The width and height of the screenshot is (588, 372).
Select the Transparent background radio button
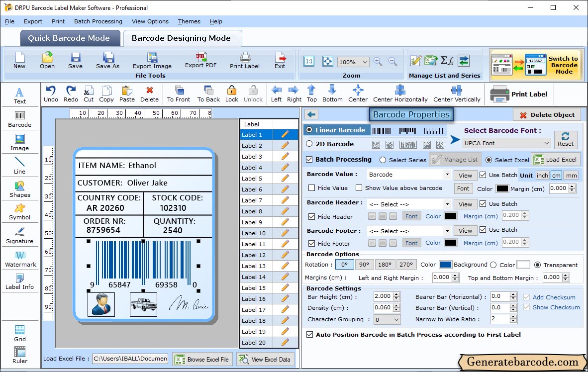[x=537, y=265]
